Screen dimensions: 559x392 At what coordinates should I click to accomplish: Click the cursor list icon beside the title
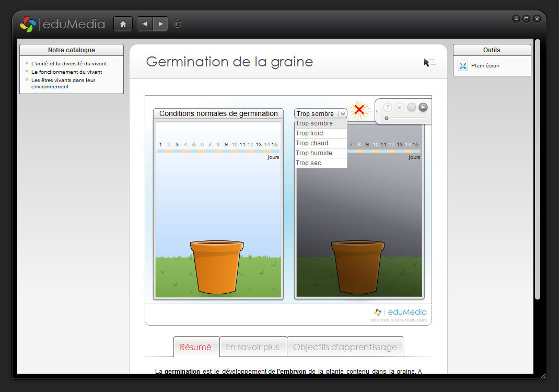click(x=429, y=63)
